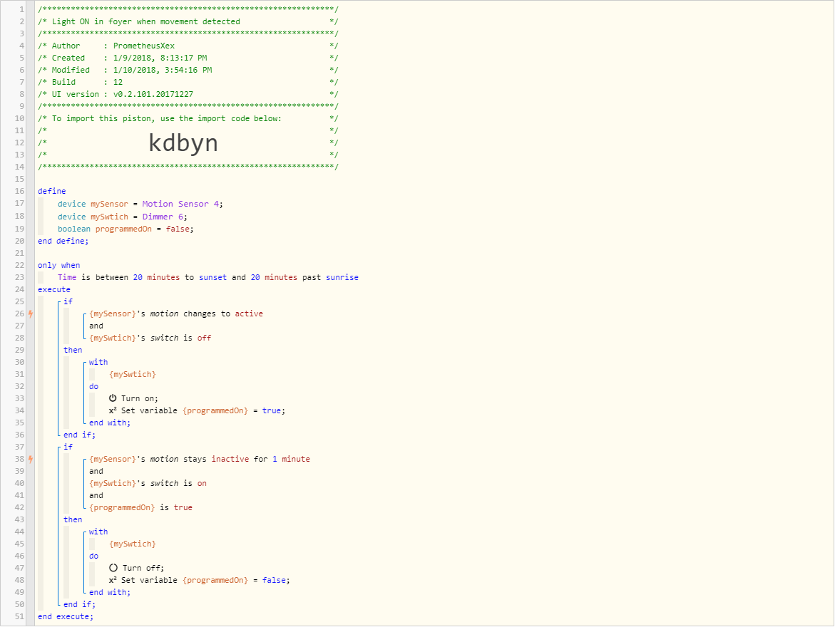
Task: Click the Light ON in foyer title comment
Action: 188,22
